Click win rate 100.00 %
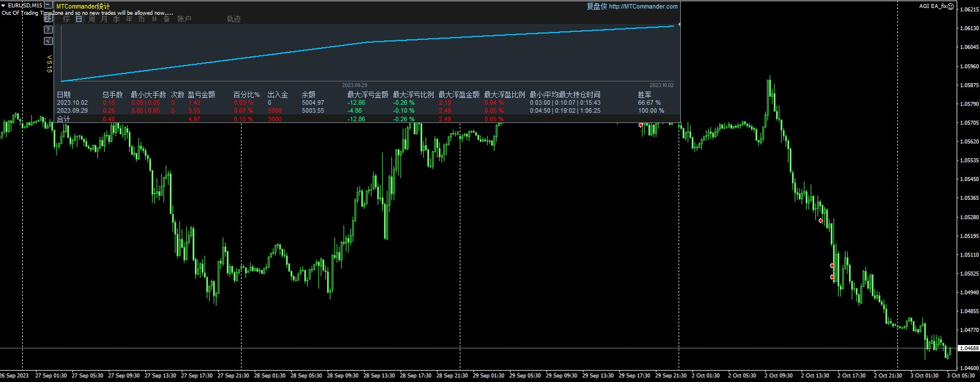Viewport: 980px width, 382px height. (x=651, y=110)
